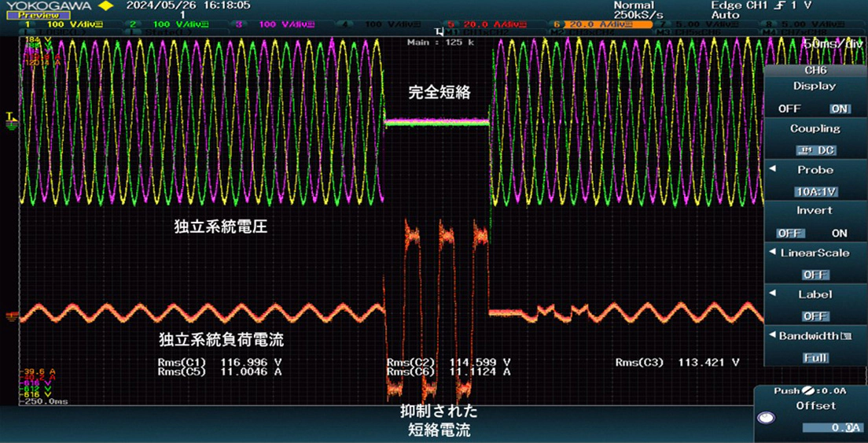The width and height of the screenshot is (868, 443).
Task: Open the LinearScale OFF menu
Action: pos(815,264)
